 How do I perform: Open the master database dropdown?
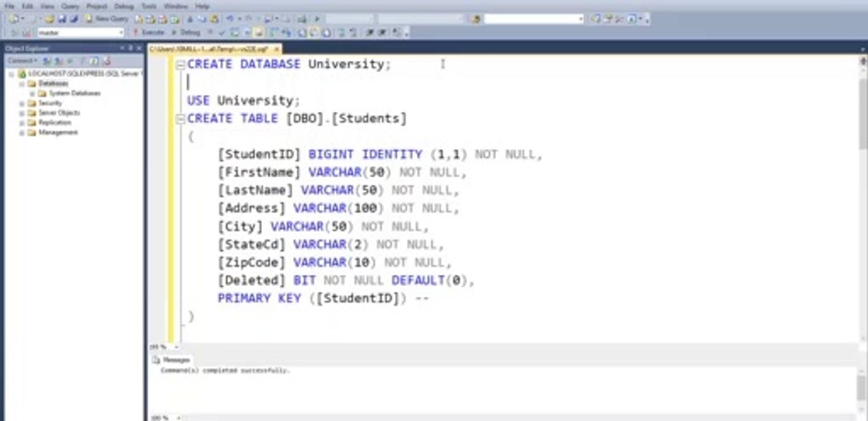(x=121, y=33)
